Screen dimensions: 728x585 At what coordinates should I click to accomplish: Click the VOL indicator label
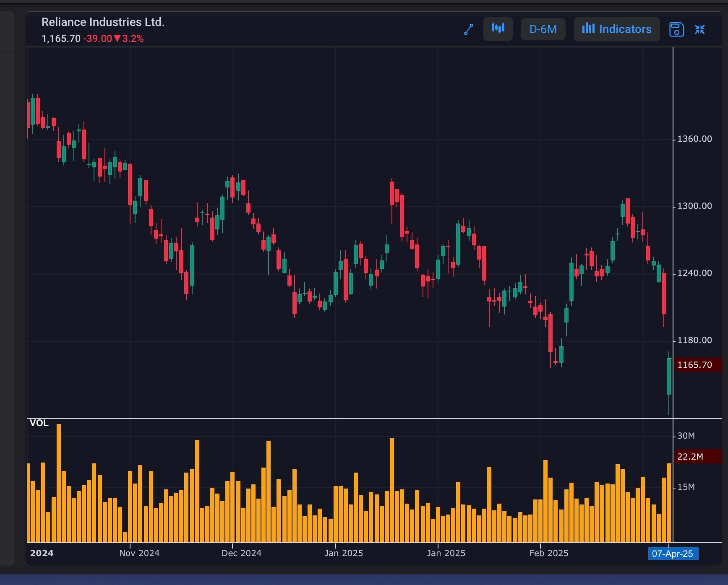tap(39, 423)
